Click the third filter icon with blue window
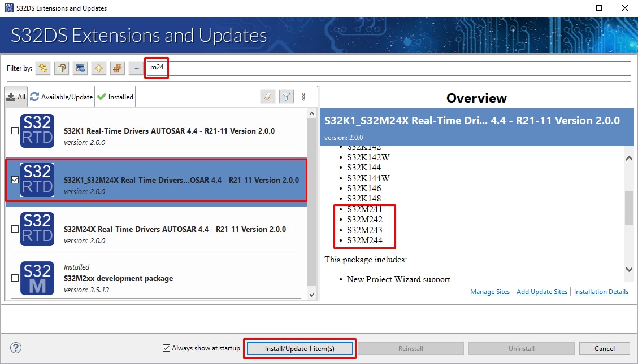This screenshot has width=638, height=364. coord(80,68)
